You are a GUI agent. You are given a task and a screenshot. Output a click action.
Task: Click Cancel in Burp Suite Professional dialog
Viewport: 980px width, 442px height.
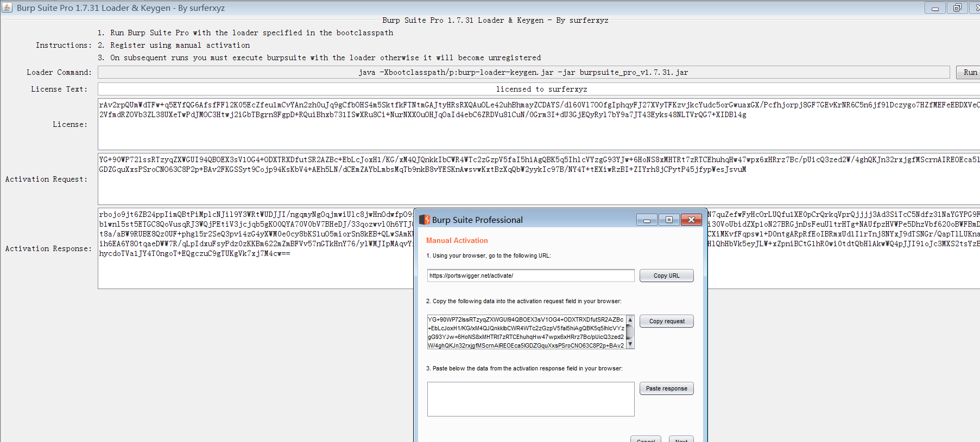tap(646, 440)
